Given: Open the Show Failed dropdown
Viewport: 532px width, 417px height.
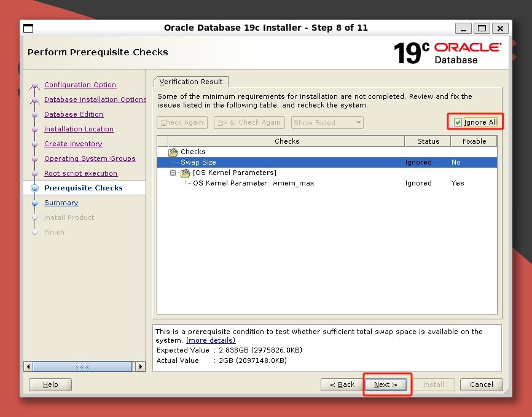Looking at the screenshot, I should [327, 123].
